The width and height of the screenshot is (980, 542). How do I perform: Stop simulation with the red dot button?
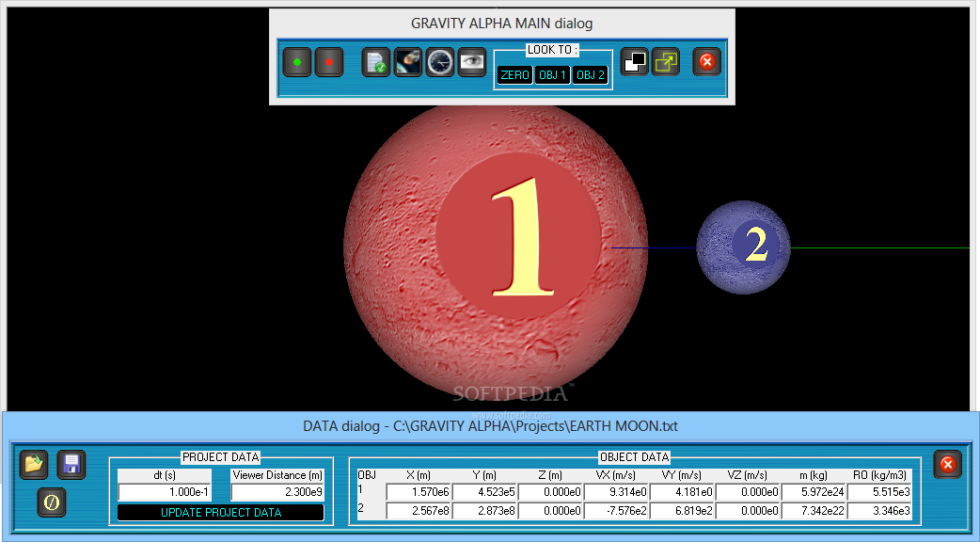click(x=329, y=62)
